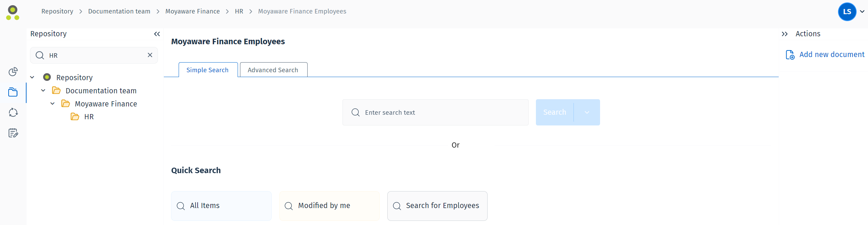This screenshot has height=225, width=868.
Task: Clear the HR search text via the X icon
Action: [150, 55]
